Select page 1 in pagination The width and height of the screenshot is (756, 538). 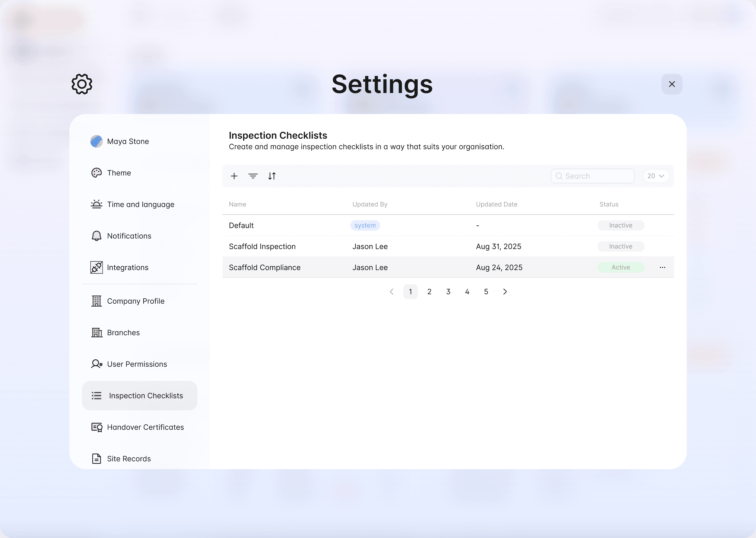coord(411,292)
